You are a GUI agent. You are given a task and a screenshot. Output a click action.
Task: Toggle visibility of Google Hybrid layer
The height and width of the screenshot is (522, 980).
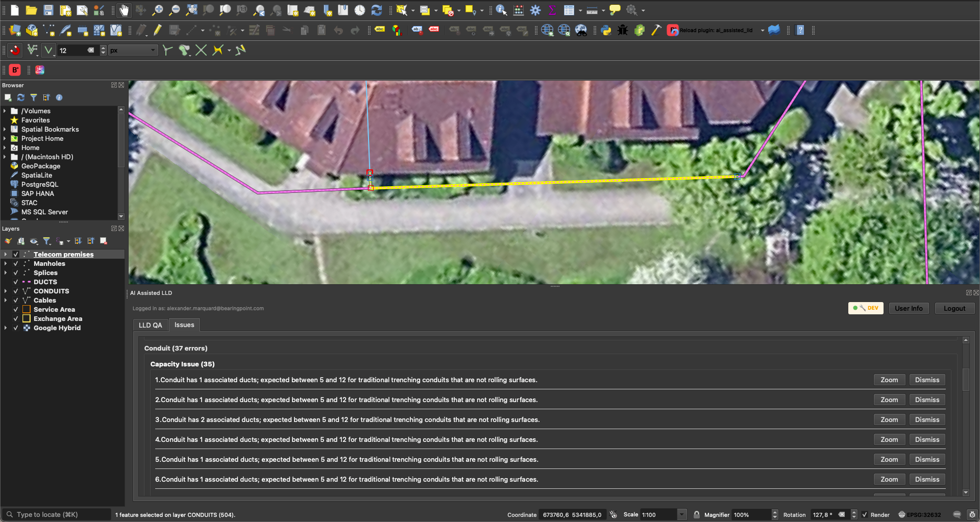(x=16, y=328)
